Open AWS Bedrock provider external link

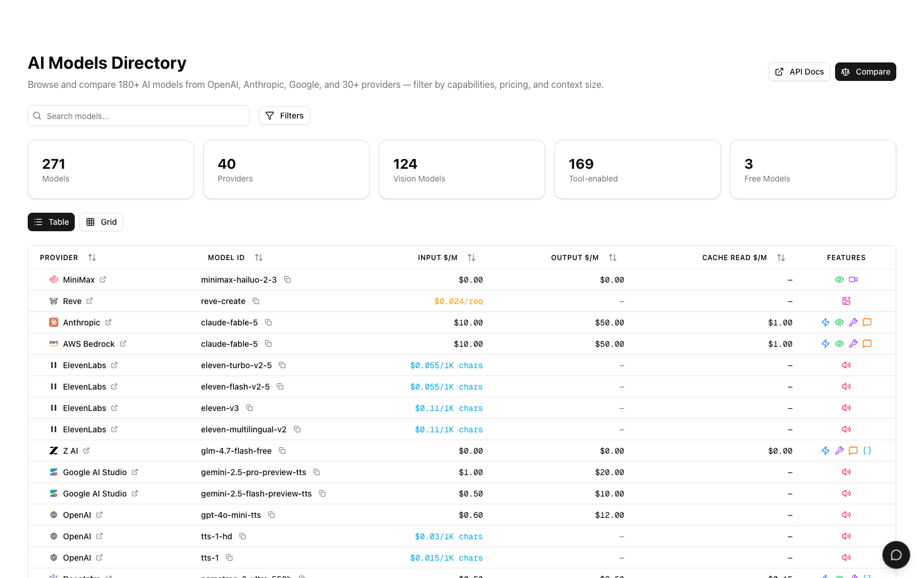123,344
